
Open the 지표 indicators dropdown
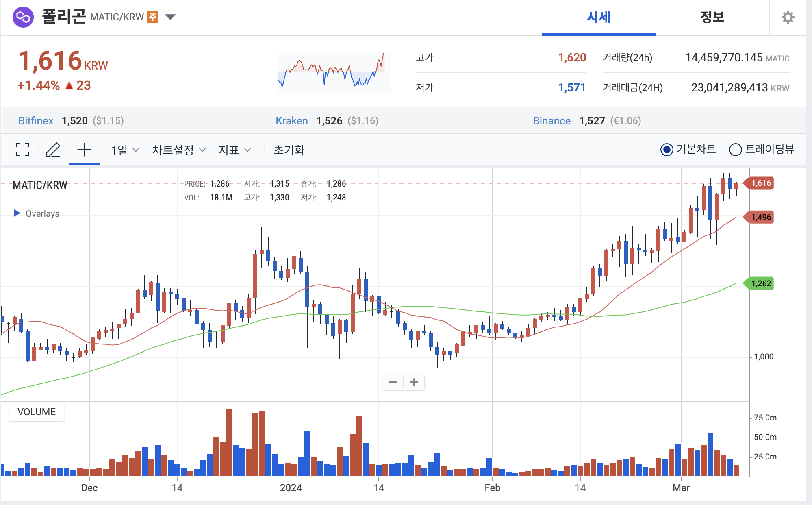pos(235,150)
